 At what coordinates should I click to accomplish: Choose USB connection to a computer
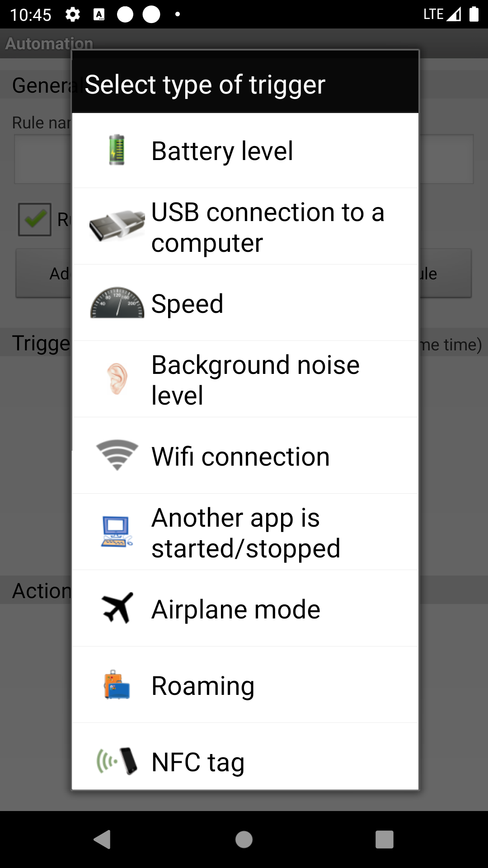tap(267, 227)
